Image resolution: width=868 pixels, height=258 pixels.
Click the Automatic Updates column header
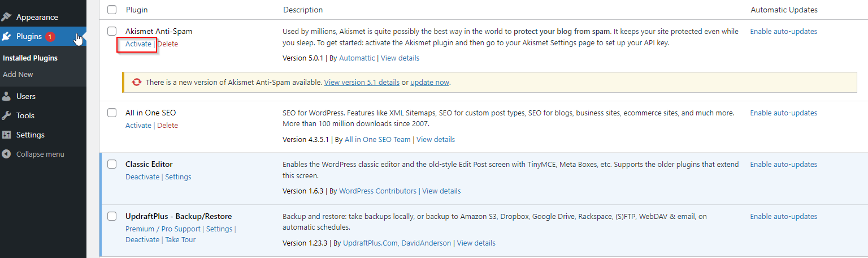point(784,10)
